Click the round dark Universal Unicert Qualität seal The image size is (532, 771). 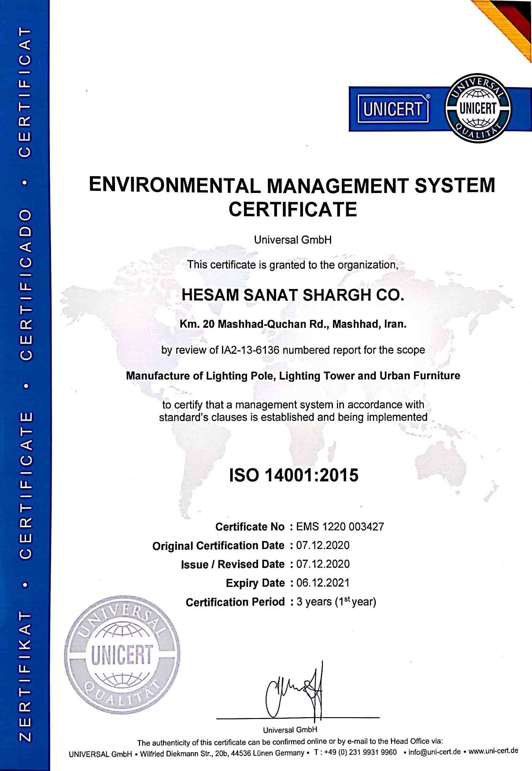tap(478, 108)
